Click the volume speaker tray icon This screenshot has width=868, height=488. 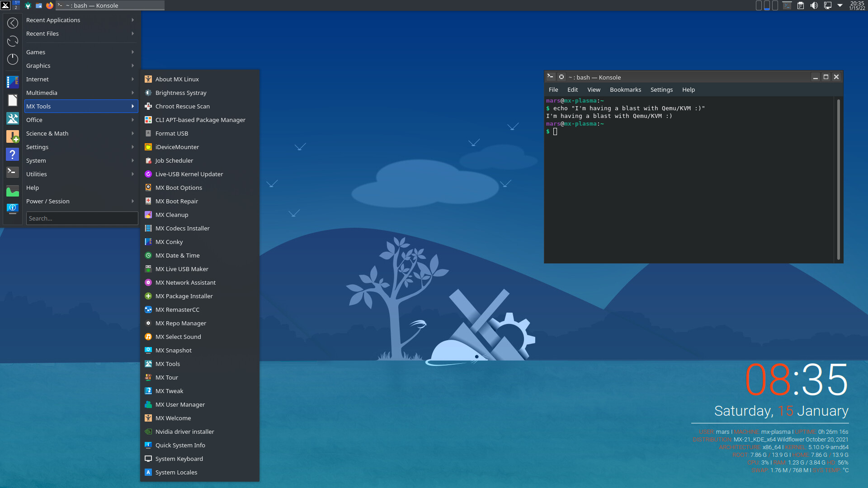[x=814, y=5]
